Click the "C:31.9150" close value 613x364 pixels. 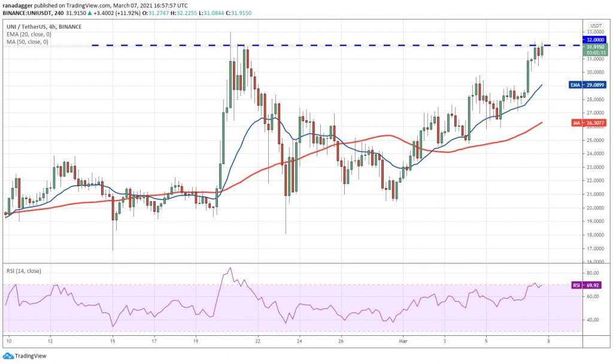click(x=238, y=13)
